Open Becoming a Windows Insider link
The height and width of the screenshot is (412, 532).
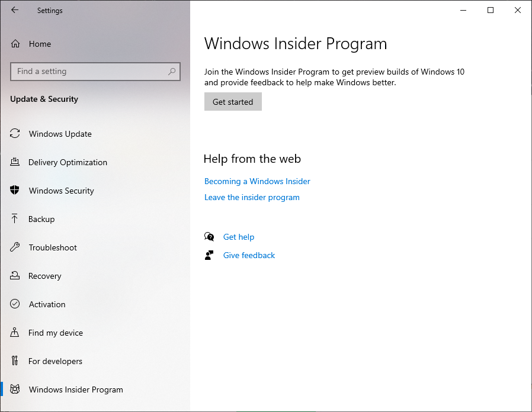pos(257,181)
